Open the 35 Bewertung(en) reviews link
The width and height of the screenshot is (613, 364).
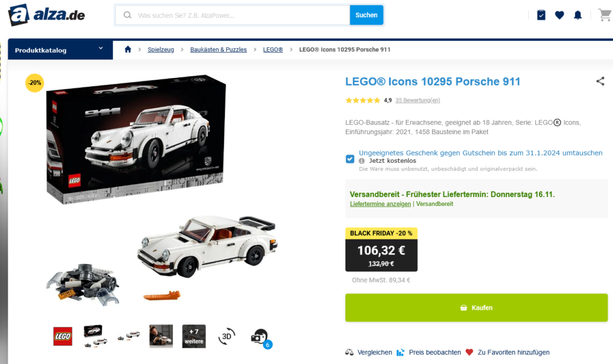pyautogui.click(x=417, y=101)
